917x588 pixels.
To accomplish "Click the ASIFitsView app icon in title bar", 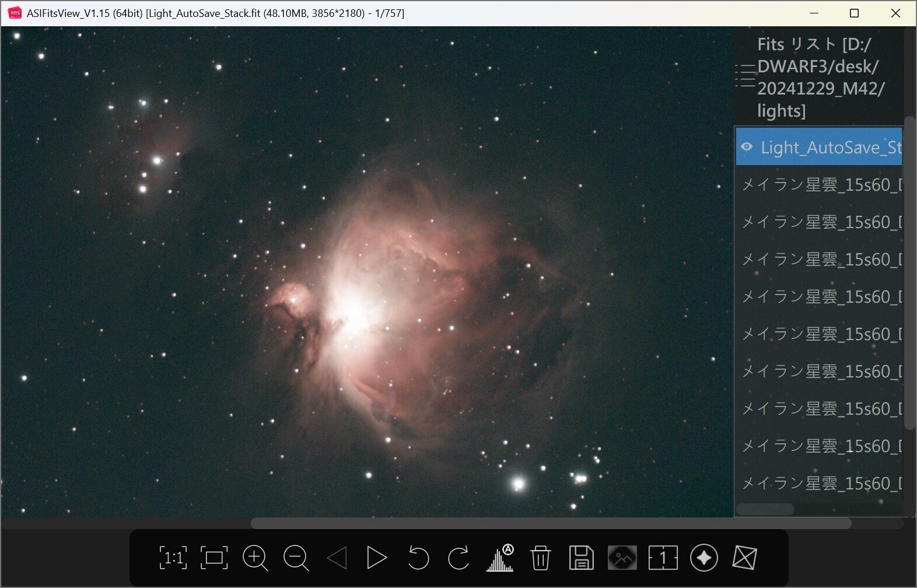I will [x=15, y=13].
